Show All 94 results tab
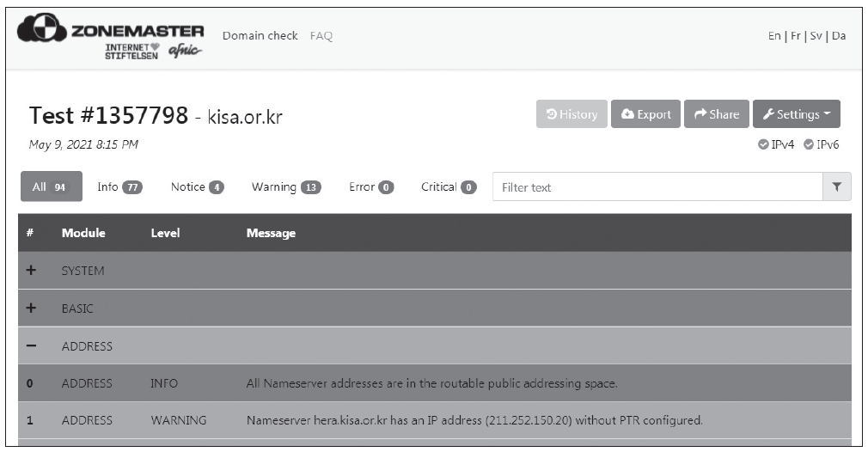This screenshot has height=452, width=868. (51, 186)
